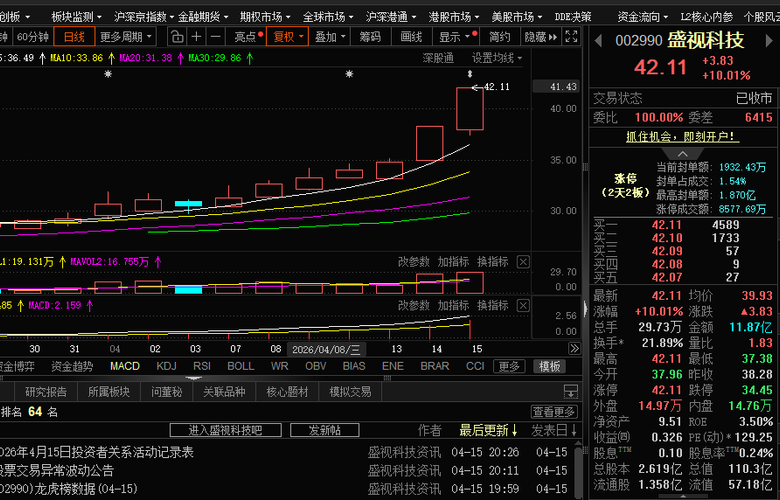Close the volume indicator panel
The width and height of the screenshot is (780, 500).
pyautogui.click(x=523, y=262)
